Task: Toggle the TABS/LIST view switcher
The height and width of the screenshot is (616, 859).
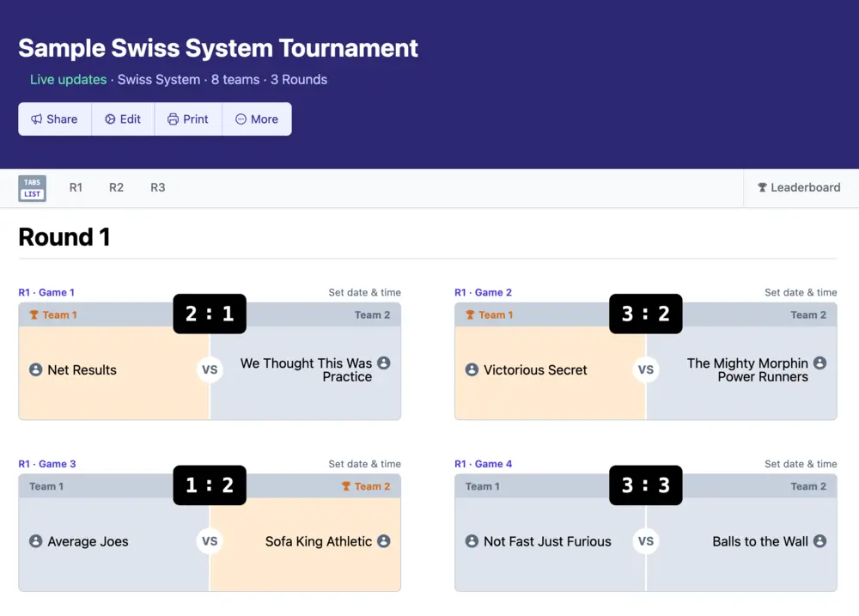Action: [32, 187]
